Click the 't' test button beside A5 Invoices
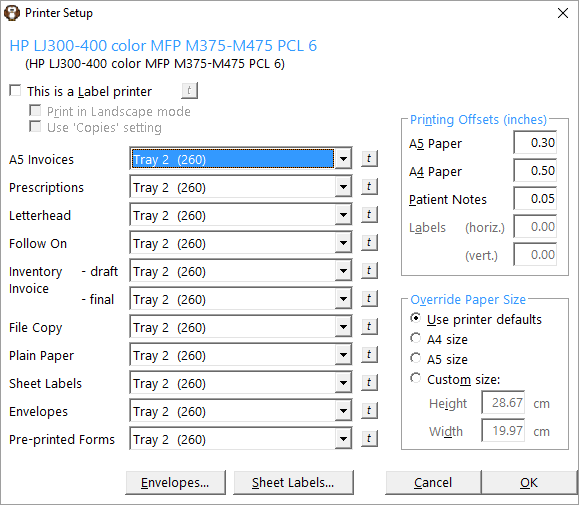579x505 pixels. (x=369, y=159)
